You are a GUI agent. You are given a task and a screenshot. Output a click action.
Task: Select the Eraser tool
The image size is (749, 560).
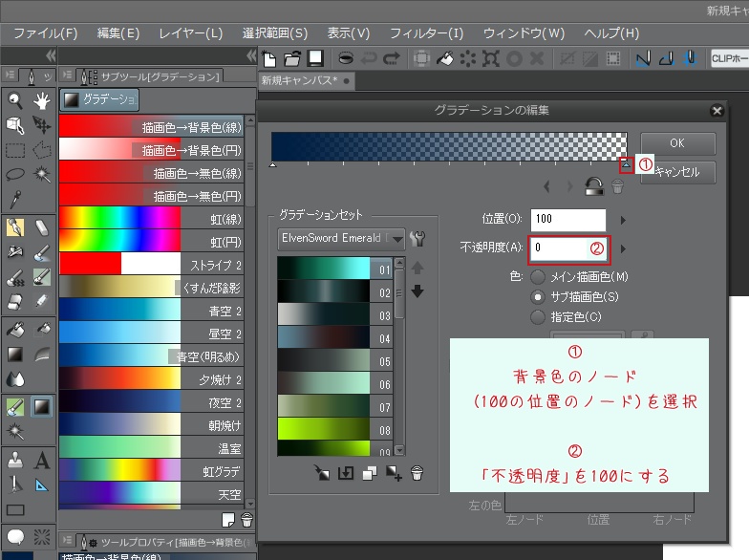(x=41, y=227)
